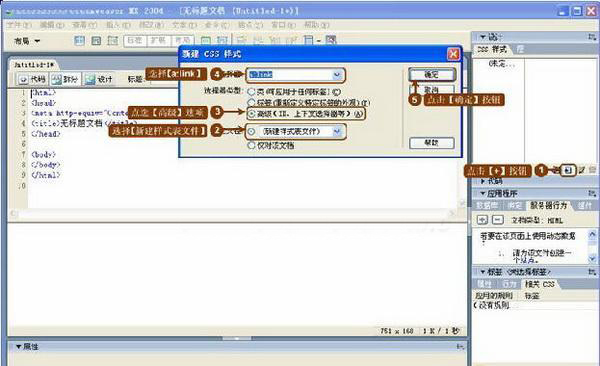Open the 新建样式表文件 dropdown list

(x=337, y=132)
